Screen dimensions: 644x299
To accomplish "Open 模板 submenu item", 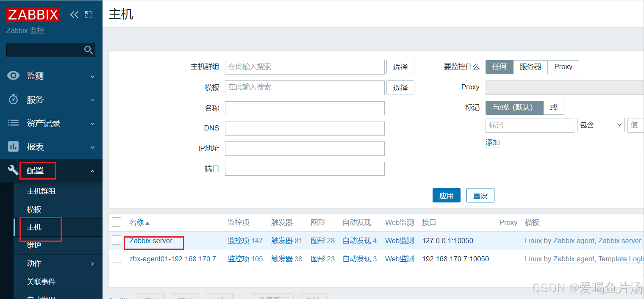I will pyautogui.click(x=34, y=209).
